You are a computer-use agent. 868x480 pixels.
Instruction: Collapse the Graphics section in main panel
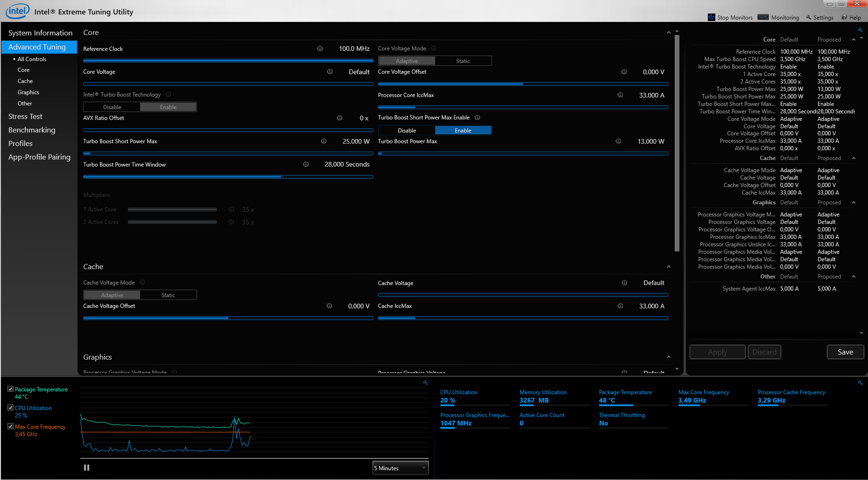coord(669,357)
